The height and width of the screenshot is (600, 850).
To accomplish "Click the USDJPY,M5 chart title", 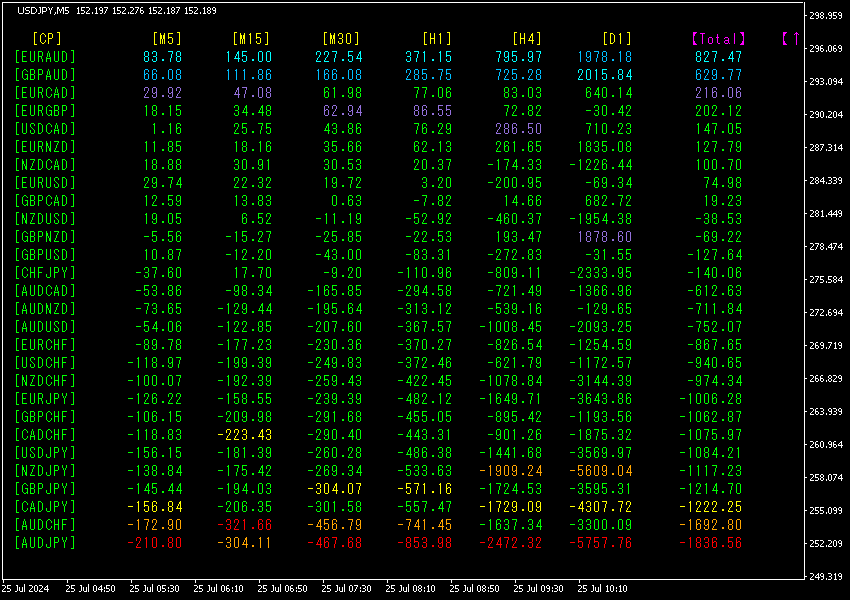I will pos(44,11).
